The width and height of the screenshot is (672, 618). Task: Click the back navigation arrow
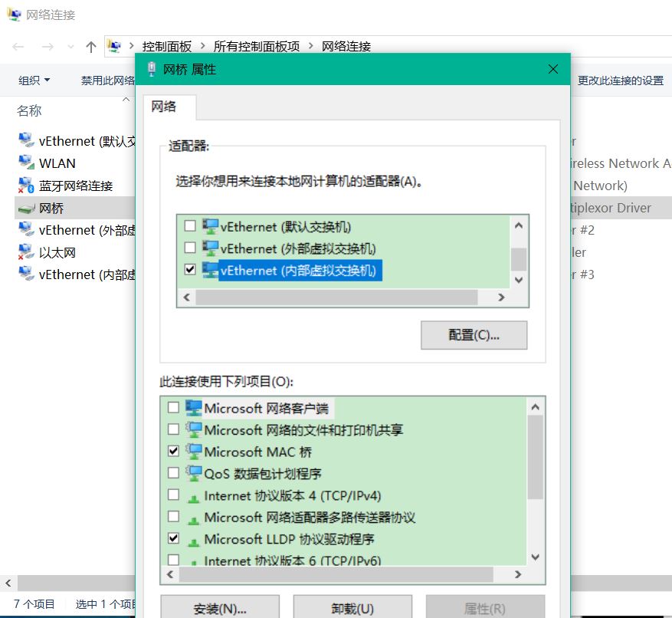point(17,46)
